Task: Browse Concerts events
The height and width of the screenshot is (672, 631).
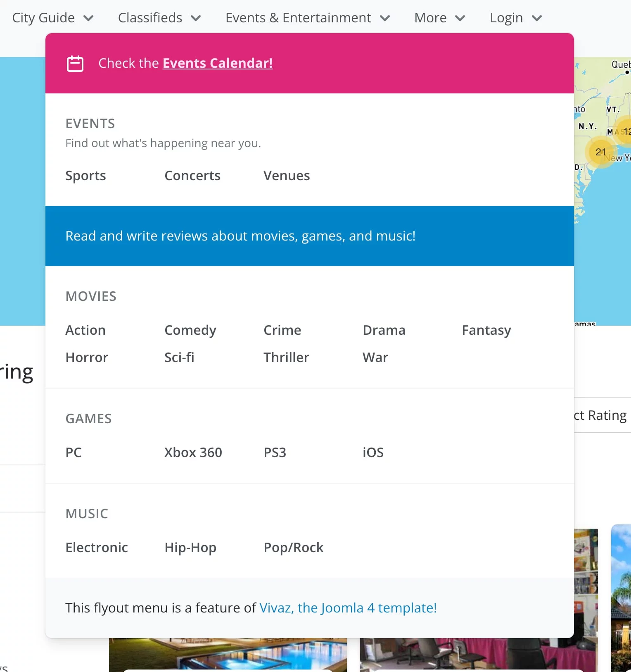Action: point(192,176)
